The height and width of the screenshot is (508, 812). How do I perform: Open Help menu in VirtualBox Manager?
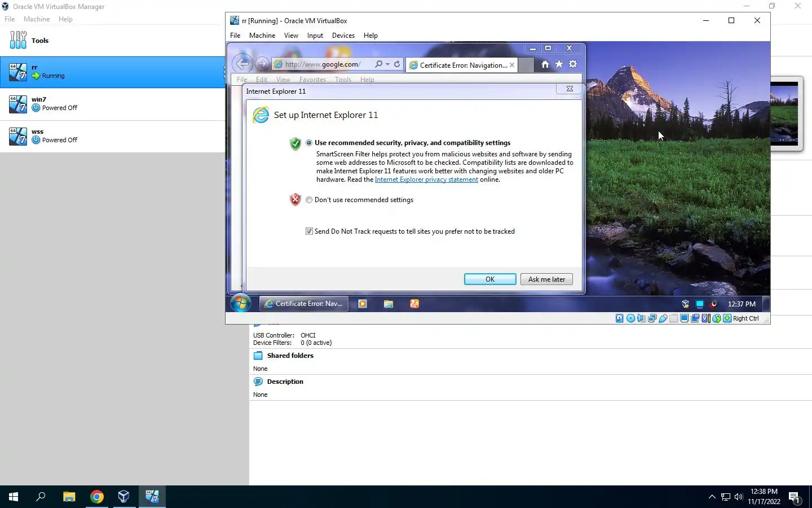coord(65,19)
